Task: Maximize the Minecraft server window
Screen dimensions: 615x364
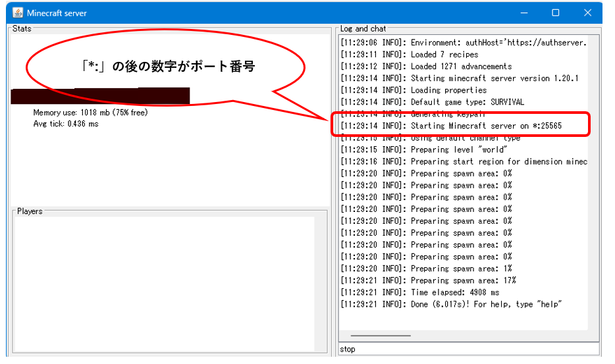Action: point(555,13)
